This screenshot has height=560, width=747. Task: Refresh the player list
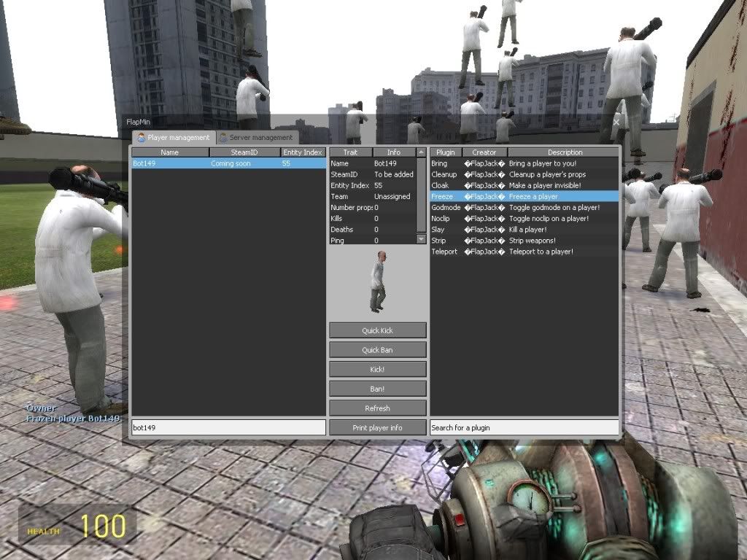click(x=378, y=408)
